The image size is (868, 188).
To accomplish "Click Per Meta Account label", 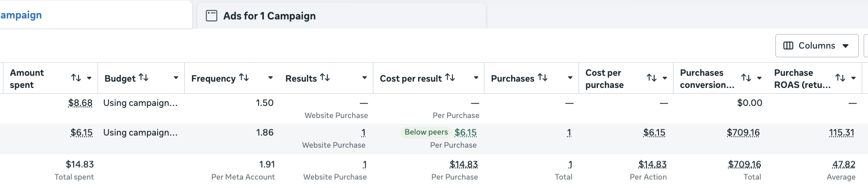I will pos(243,177).
